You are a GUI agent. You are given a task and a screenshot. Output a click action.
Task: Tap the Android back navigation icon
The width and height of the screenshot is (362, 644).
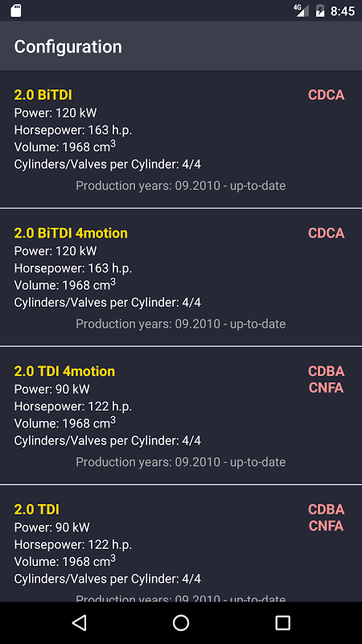coord(79,622)
